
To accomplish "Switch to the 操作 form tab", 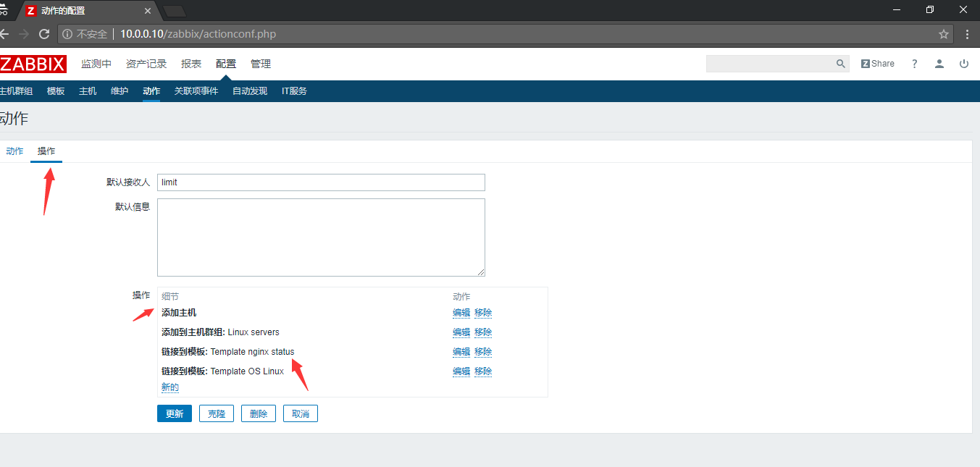I will click(46, 151).
